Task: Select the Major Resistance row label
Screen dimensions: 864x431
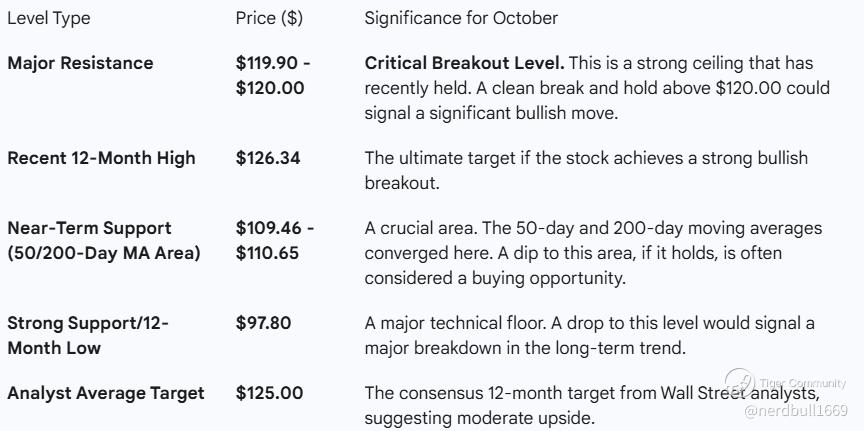Action: click(x=81, y=63)
